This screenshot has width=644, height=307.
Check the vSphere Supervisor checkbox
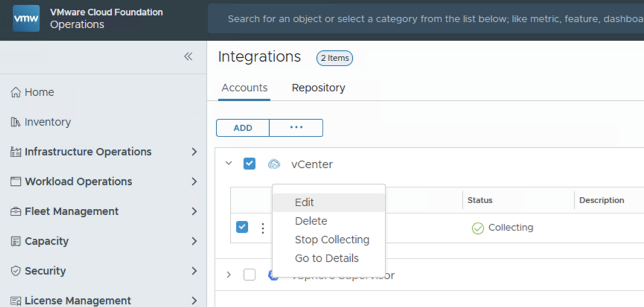[250, 275]
